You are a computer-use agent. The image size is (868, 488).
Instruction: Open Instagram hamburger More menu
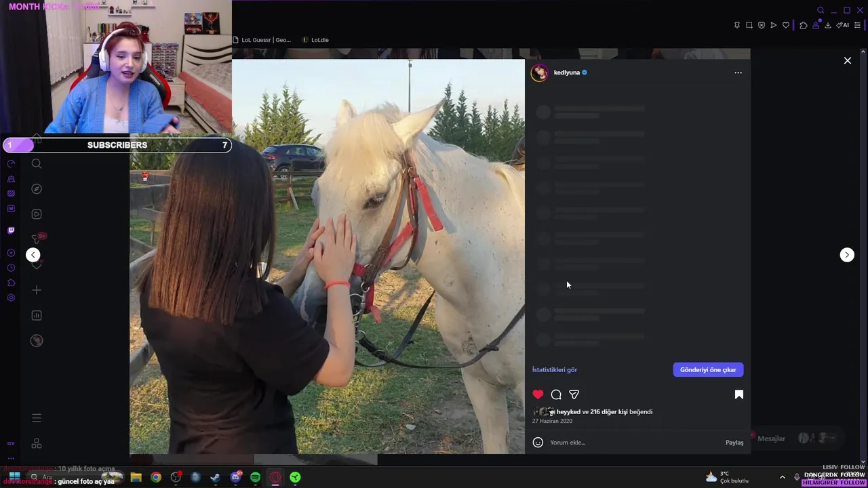(x=37, y=418)
